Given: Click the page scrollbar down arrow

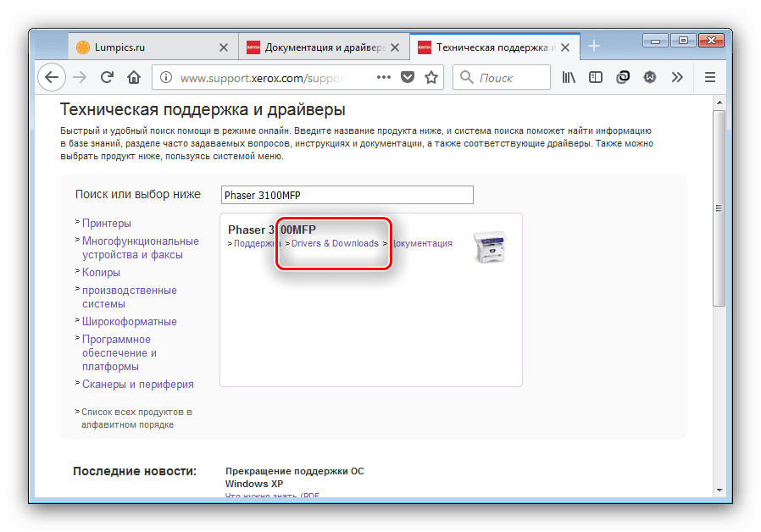Looking at the screenshot, I should pyautogui.click(x=719, y=490).
